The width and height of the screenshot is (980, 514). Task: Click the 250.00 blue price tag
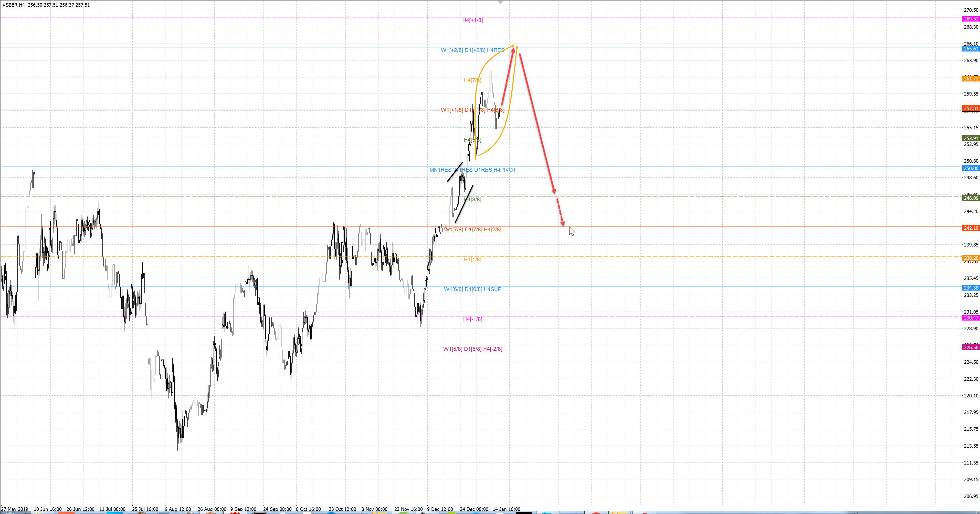tap(971, 168)
